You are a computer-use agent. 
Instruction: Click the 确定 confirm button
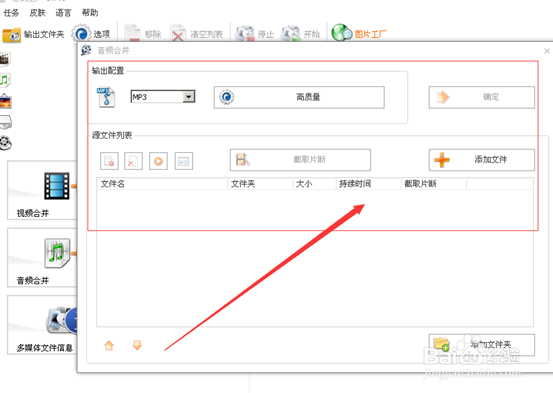click(481, 97)
